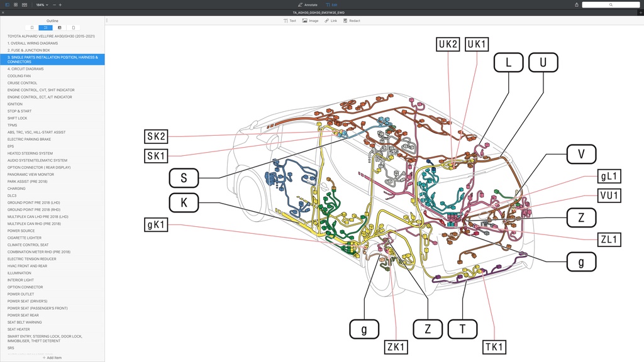Go to Cooling Fan outline entry
This screenshot has width=644, height=362.
coord(19,76)
